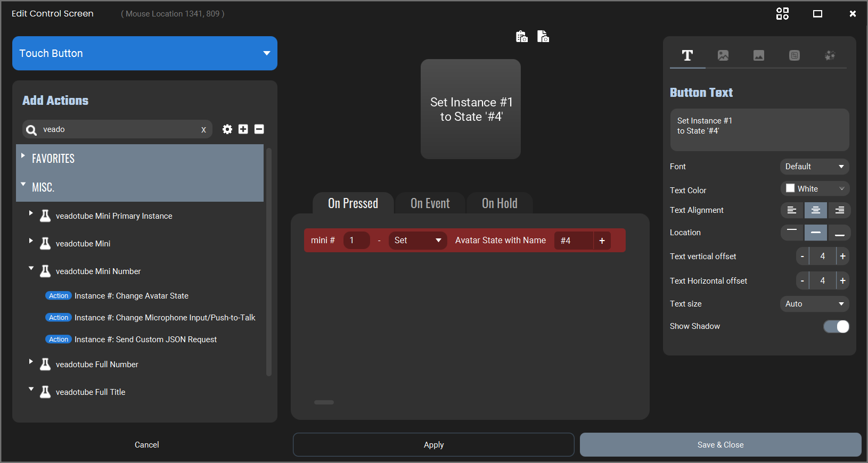The width and height of the screenshot is (868, 463).
Task: Set text location to middle
Action: [x=815, y=233]
